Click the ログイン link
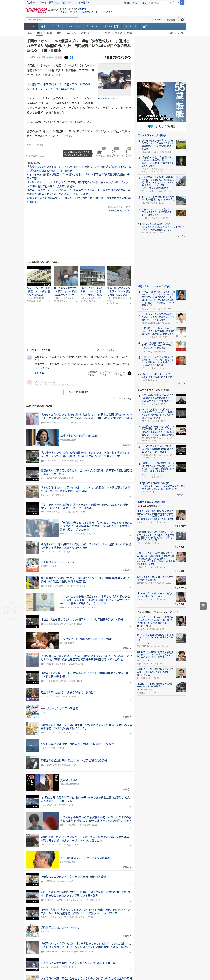This screenshot has height=980, width=210. [x=64, y=12]
